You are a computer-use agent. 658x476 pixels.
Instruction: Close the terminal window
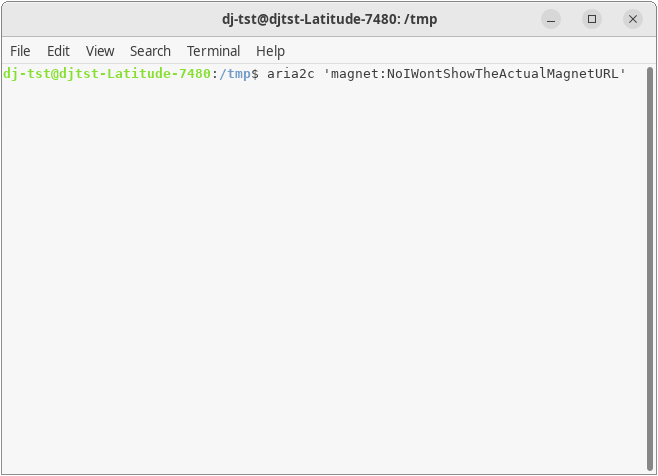pos(633,19)
